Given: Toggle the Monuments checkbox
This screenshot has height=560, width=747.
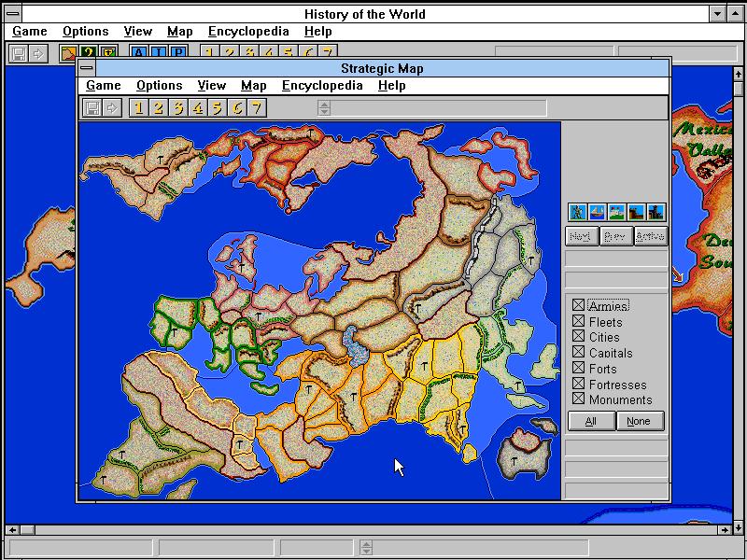Looking at the screenshot, I should coord(578,399).
